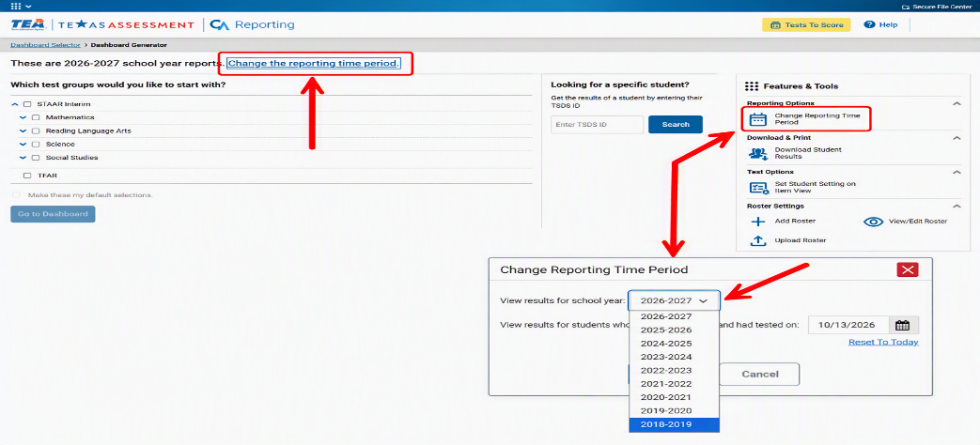
Task: Click the 10/13/2026 date field
Action: pyautogui.click(x=849, y=325)
